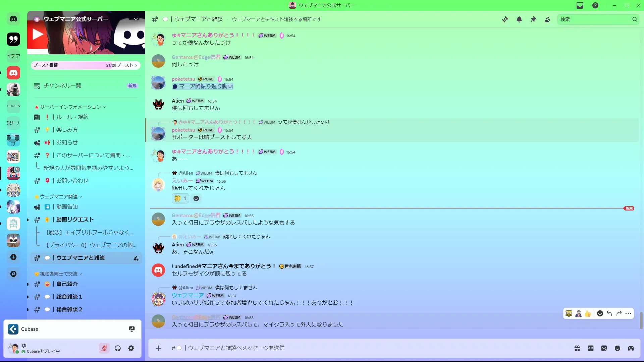Open the sticker picker
The width and height of the screenshot is (644, 362).
[x=604, y=348]
